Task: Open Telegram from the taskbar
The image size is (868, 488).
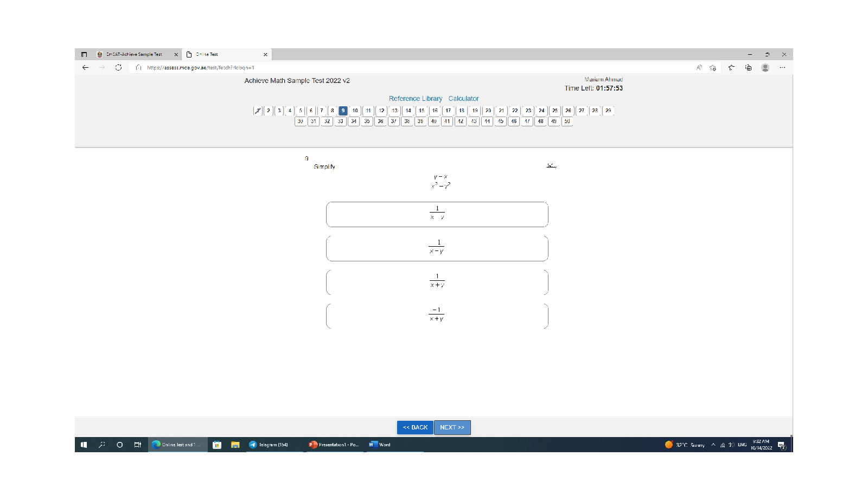Action: click(x=269, y=445)
